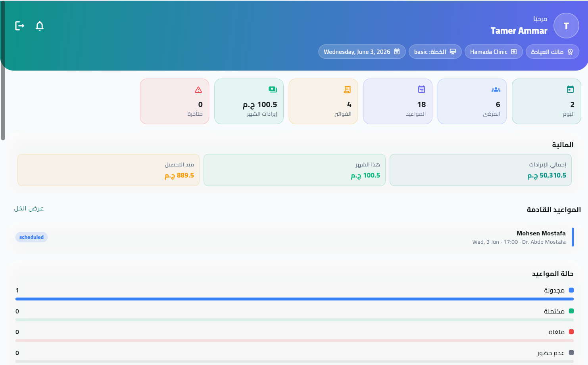The image size is (588, 365).
Task: Click the Wed, 3 Jun 17:00 appointment details text
Action: 519,242
